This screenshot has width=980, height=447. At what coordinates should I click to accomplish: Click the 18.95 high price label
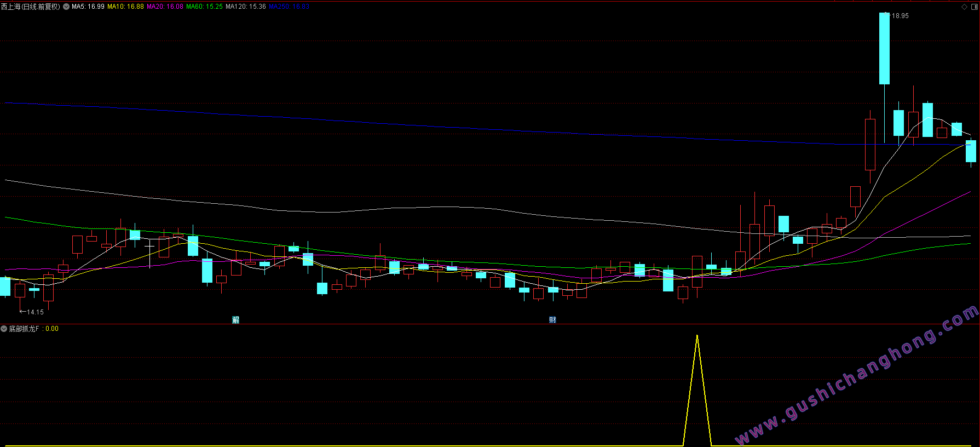tap(900, 16)
